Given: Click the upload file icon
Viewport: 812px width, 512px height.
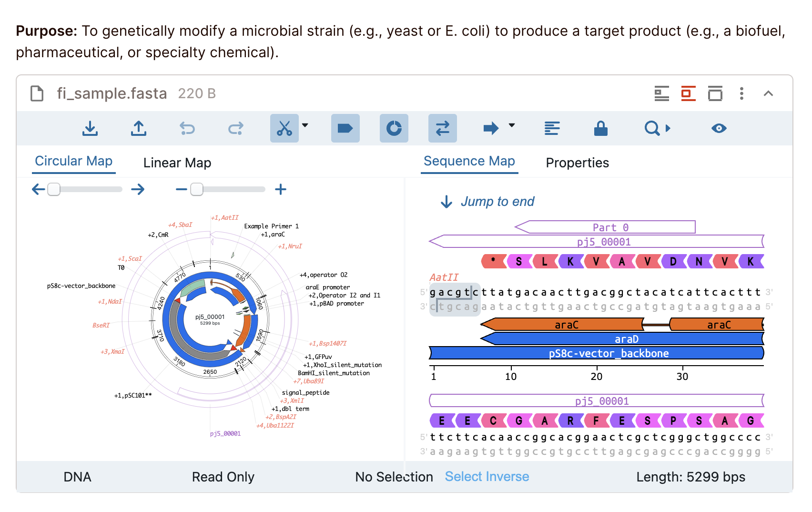Looking at the screenshot, I should 139,128.
